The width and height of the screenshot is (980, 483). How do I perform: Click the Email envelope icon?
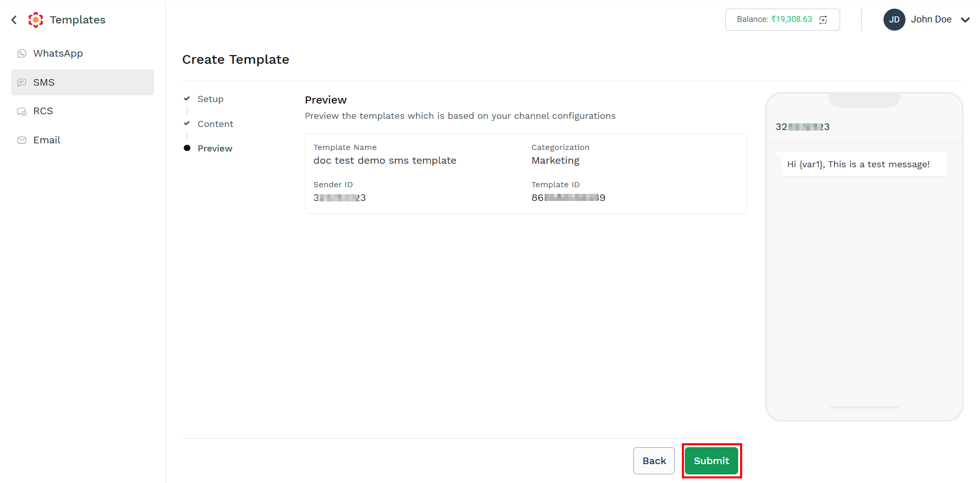[22, 140]
